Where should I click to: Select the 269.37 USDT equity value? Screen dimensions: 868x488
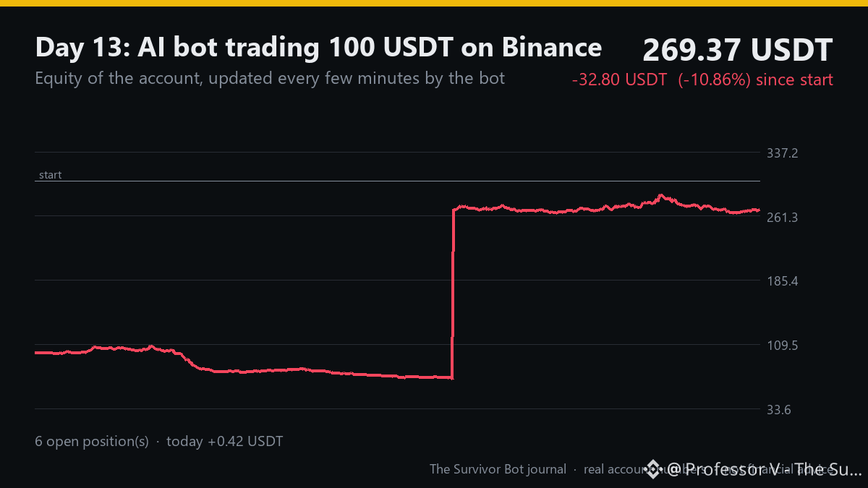(x=737, y=50)
